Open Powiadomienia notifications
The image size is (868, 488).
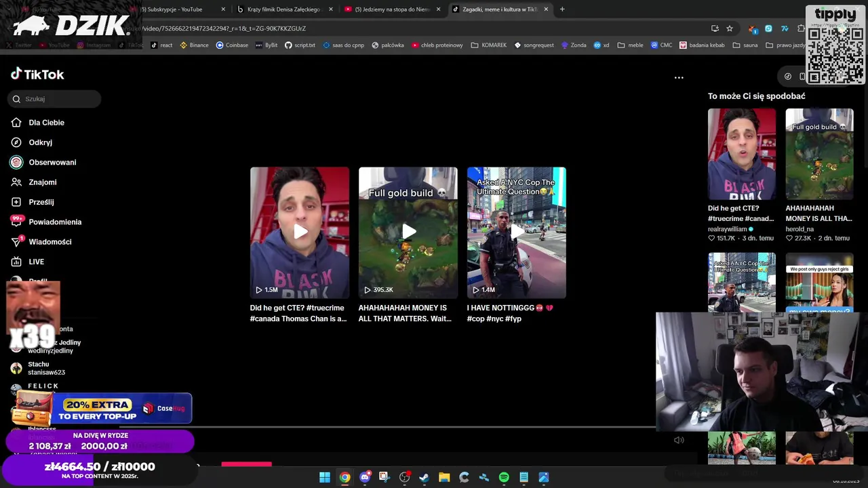46,222
